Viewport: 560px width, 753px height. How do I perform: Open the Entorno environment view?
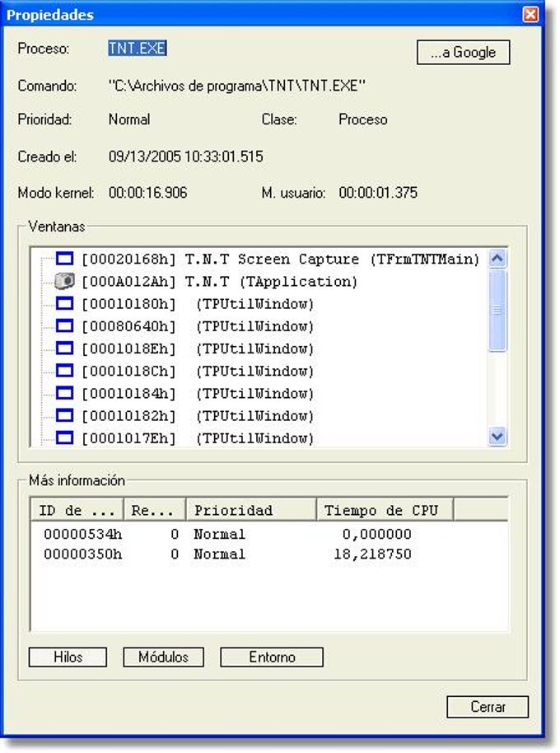point(272,657)
